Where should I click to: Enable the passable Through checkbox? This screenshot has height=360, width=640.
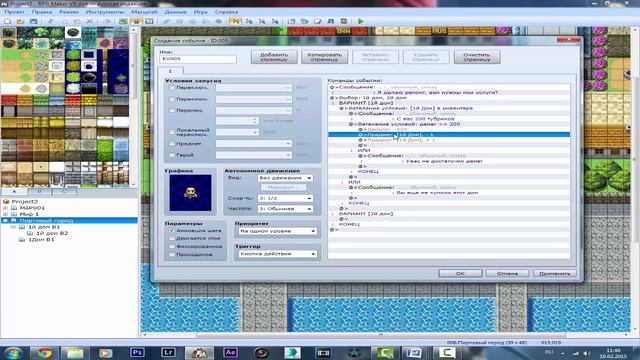(172, 254)
